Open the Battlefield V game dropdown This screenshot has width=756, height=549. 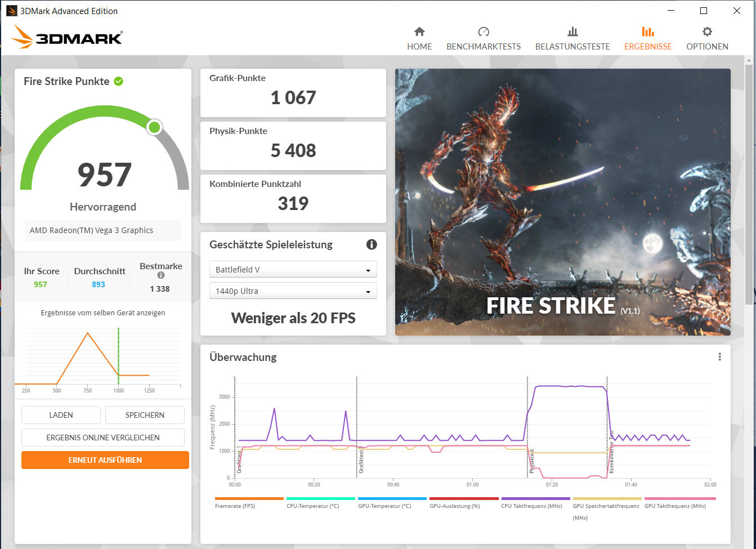(x=293, y=270)
